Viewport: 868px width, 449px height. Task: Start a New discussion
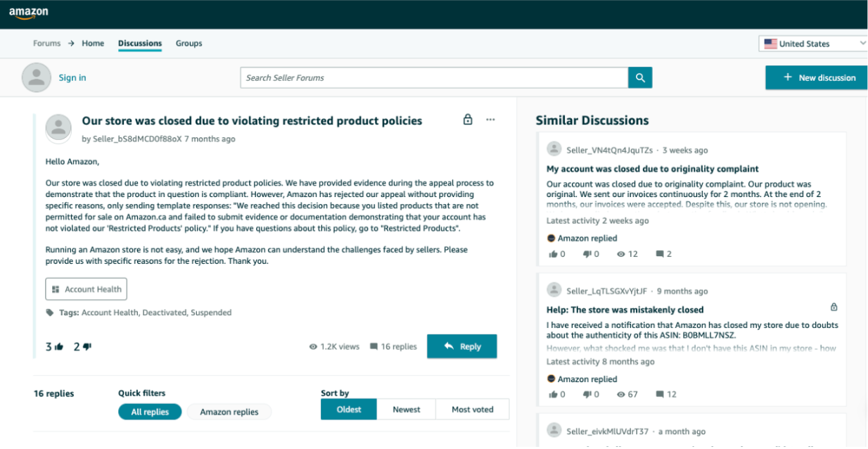[x=816, y=77]
